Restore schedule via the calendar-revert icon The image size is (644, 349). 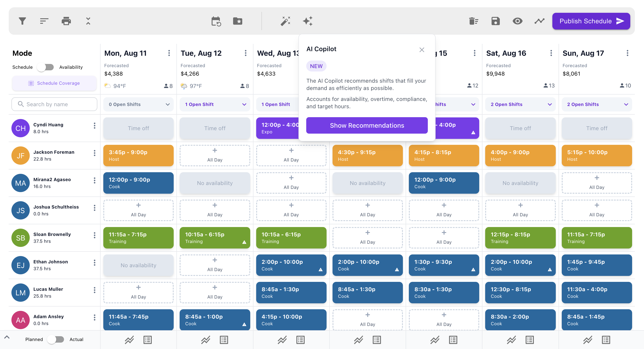(x=216, y=21)
